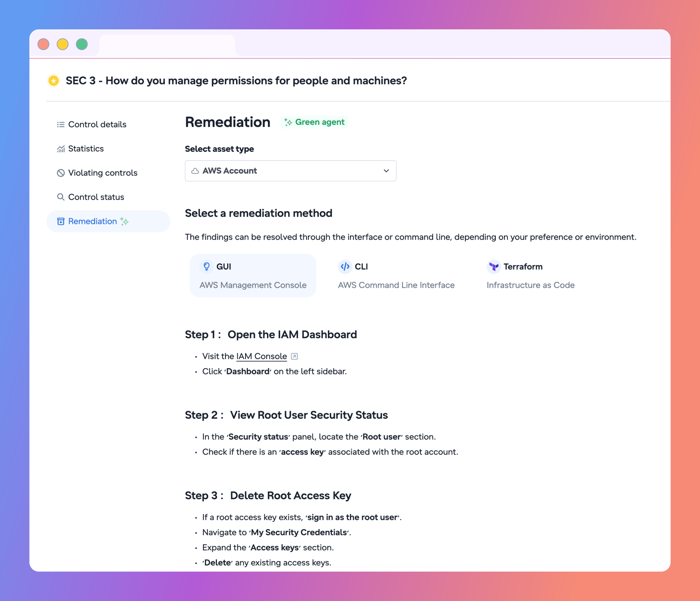
Task: Click the 'Dashboard' on the left sidebar bullet
Action: [274, 372]
